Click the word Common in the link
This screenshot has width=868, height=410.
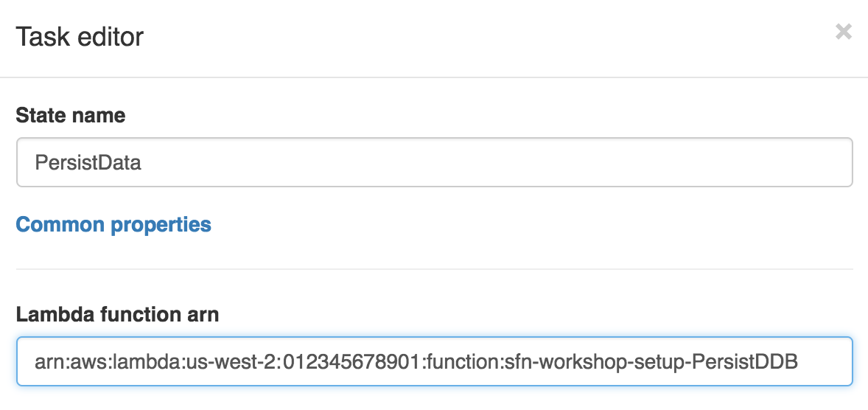pyautogui.click(x=60, y=224)
